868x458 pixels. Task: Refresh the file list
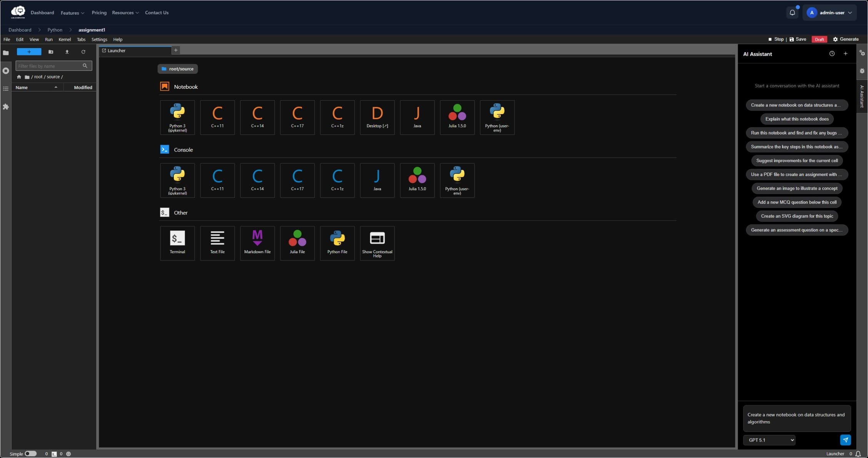pyautogui.click(x=83, y=52)
